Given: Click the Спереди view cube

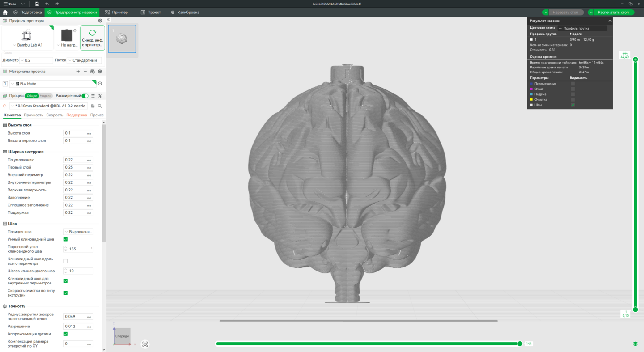Looking at the screenshot, I should pos(122,336).
